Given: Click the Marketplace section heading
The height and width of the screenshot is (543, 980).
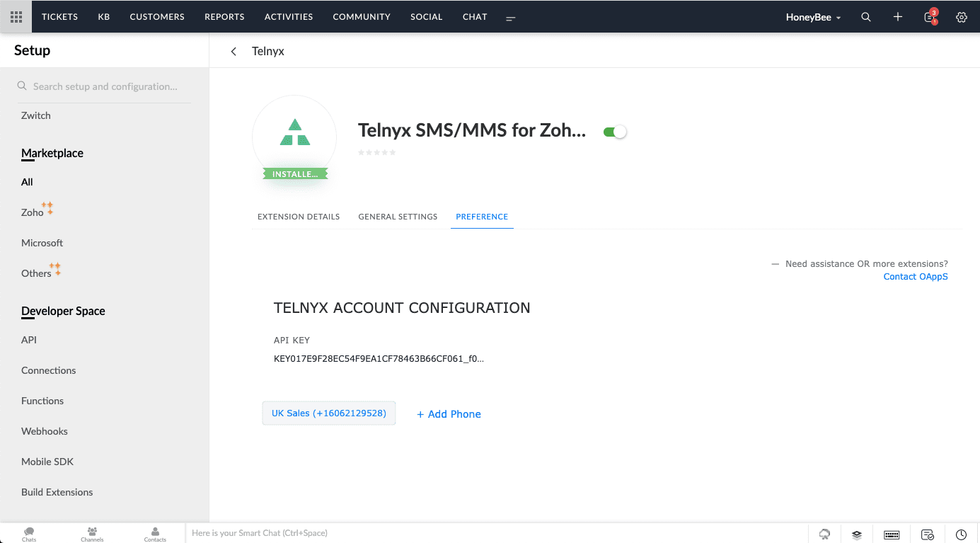Looking at the screenshot, I should tap(52, 153).
